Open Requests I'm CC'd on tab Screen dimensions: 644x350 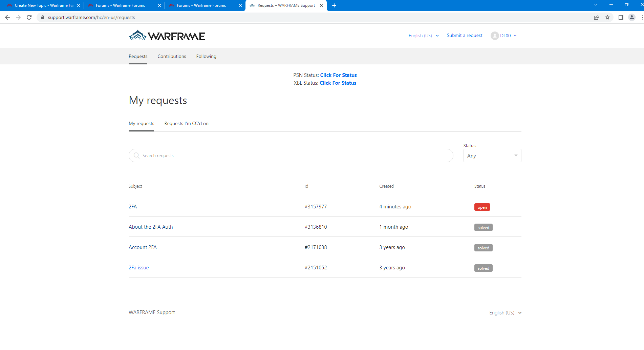tap(186, 123)
